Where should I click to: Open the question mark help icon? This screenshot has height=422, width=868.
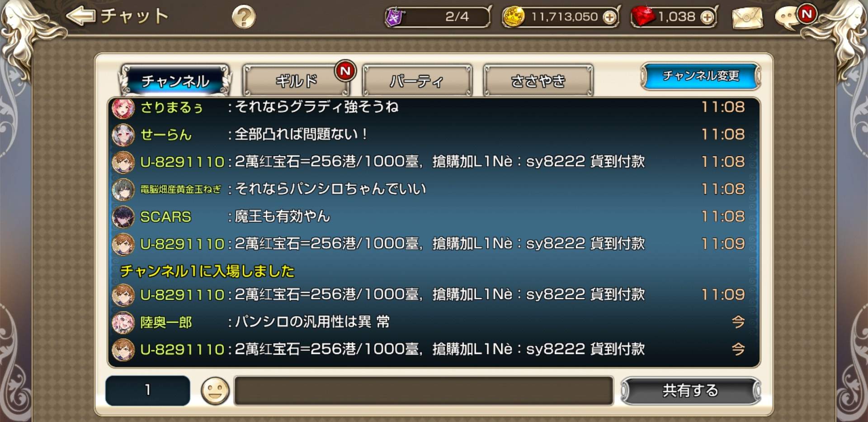coord(244,17)
